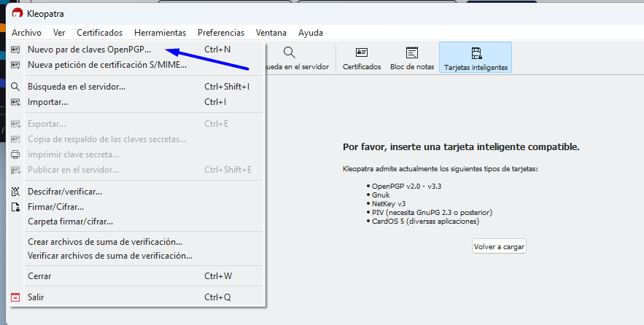Screen dimensions: 644x325
Task: Open the Ver menu
Action: (x=59, y=32)
